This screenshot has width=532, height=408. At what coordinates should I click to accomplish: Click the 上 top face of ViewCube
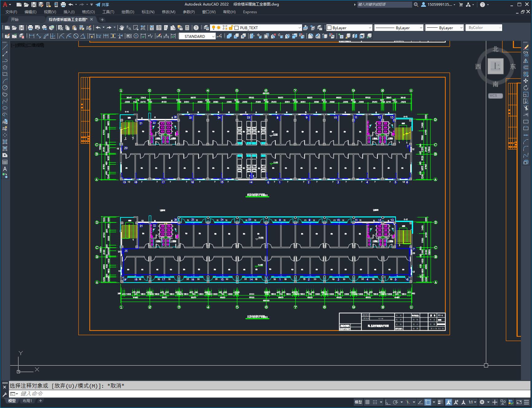click(495, 66)
